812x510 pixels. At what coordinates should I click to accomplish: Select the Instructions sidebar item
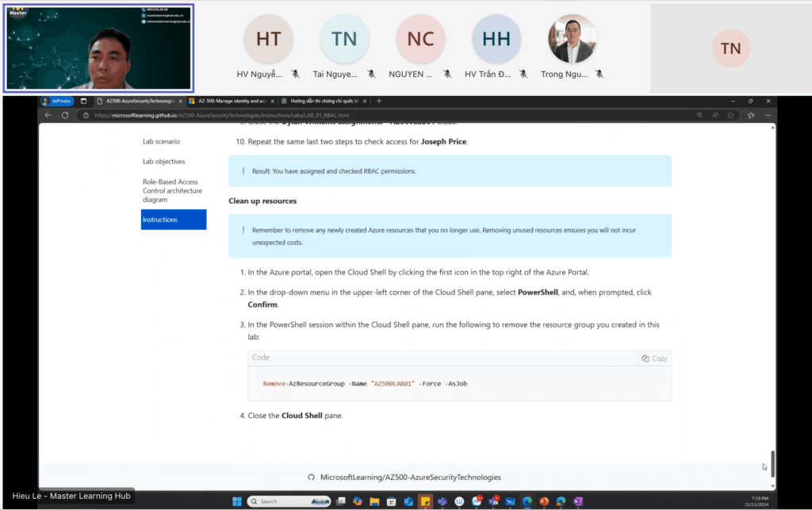tap(174, 220)
